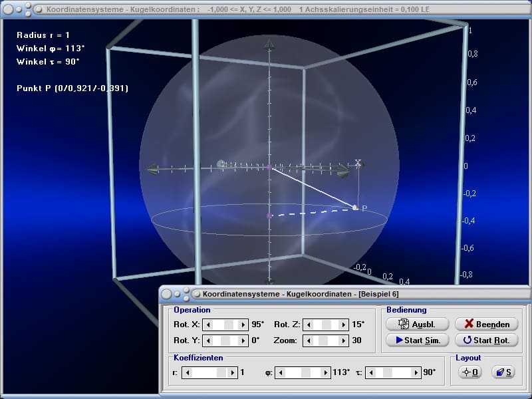Screen dimensions: 532x399
Task: Click the φ coefficient scrollbar track
Action: tap(303, 372)
